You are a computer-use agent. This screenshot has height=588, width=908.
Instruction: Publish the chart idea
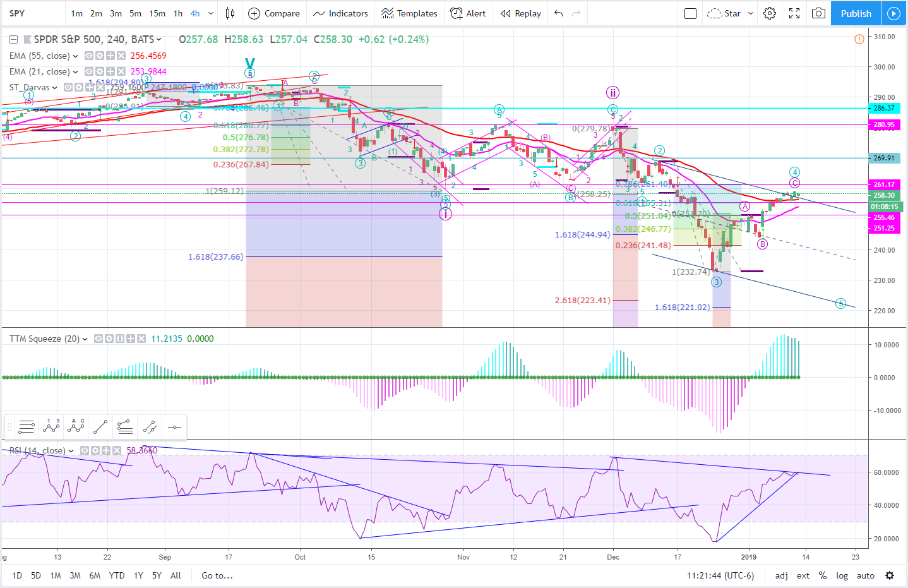pyautogui.click(x=856, y=13)
